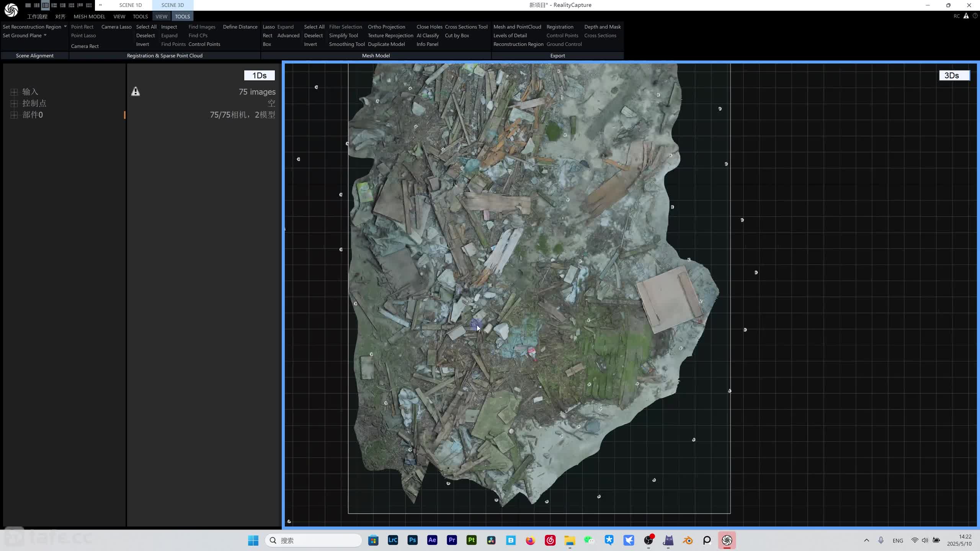Open Firefox from taskbar
This screenshot has height=551, width=980.
click(530, 540)
